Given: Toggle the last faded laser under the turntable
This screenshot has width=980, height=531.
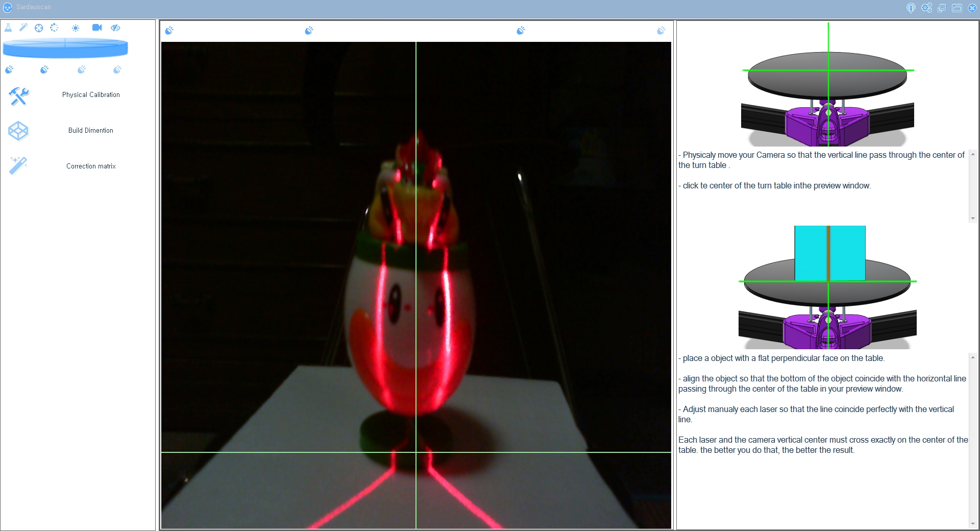Looking at the screenshot, I should [x=117, y=69].
